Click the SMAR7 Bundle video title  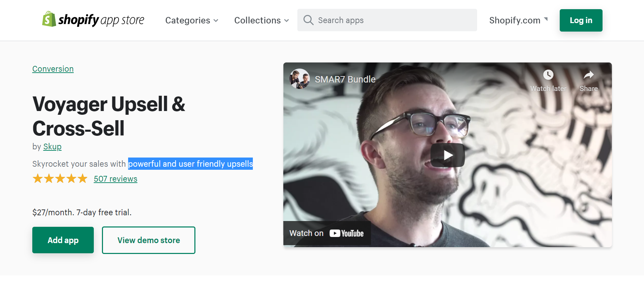coord(345,79)
